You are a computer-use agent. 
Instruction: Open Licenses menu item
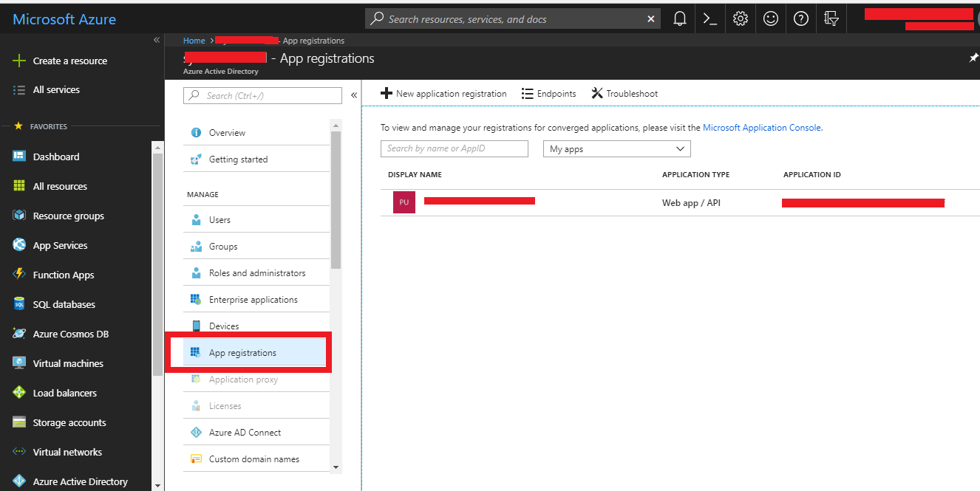point(256,406)
